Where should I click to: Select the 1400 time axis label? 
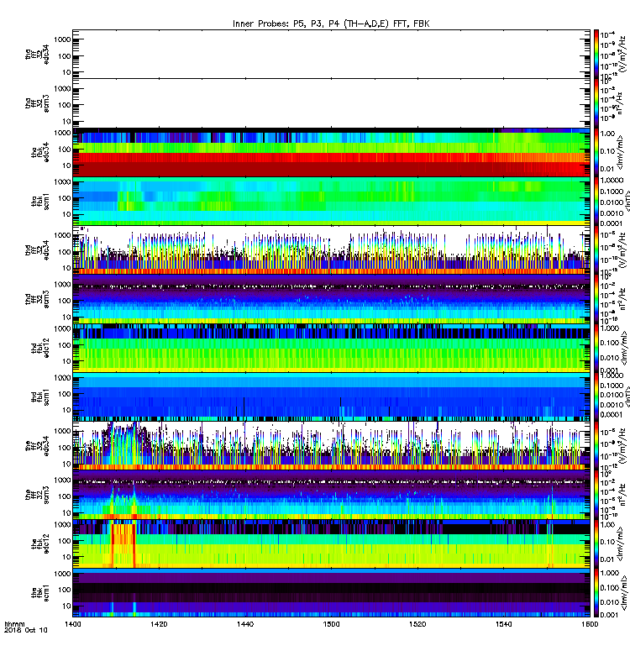click(72, 624)
